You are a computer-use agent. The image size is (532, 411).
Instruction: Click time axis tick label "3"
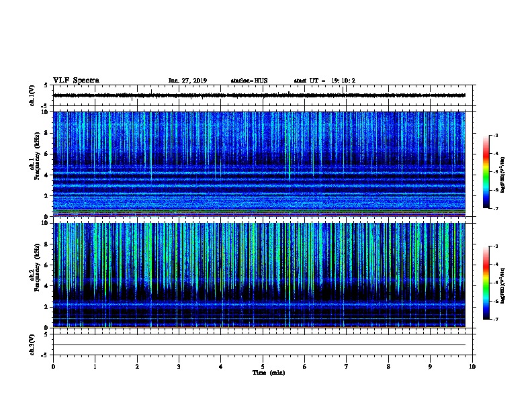click(179, 367)
